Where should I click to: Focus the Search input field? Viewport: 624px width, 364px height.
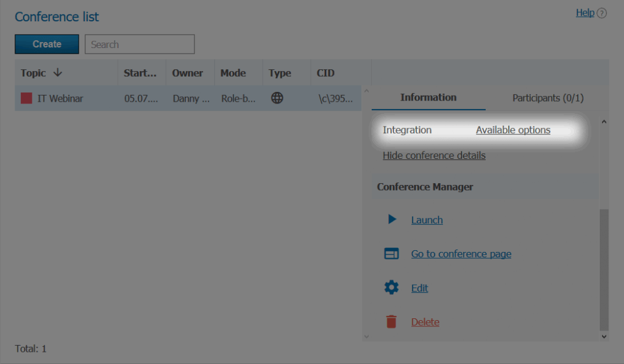pos(140,44)
